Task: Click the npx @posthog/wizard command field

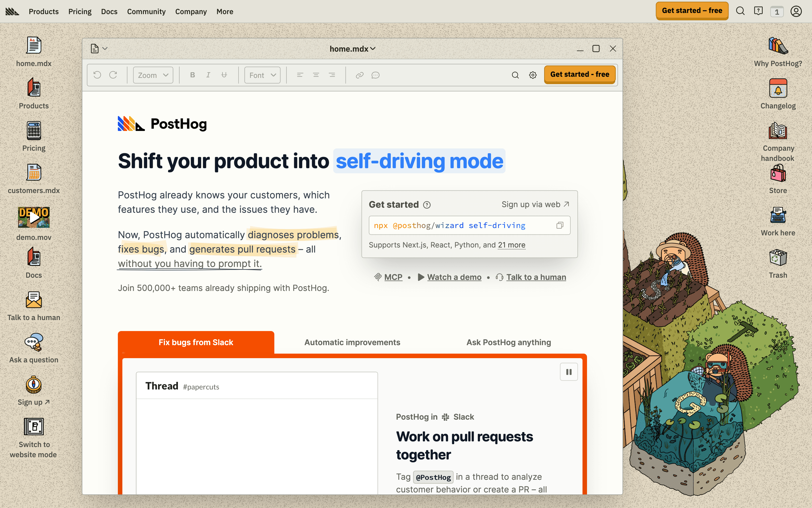Action: [x=469, y=225]
